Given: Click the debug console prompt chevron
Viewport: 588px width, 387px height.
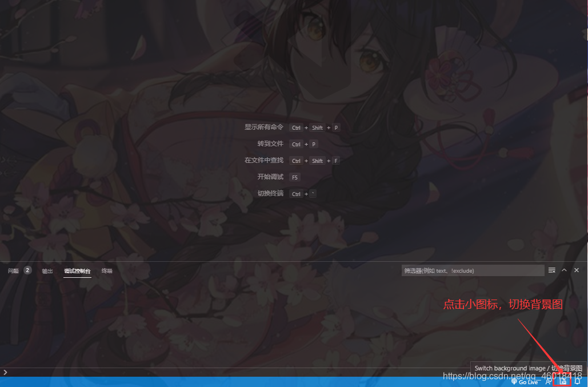Looking at the screenshot, I should pyautogui.click(x=5, y=372).
